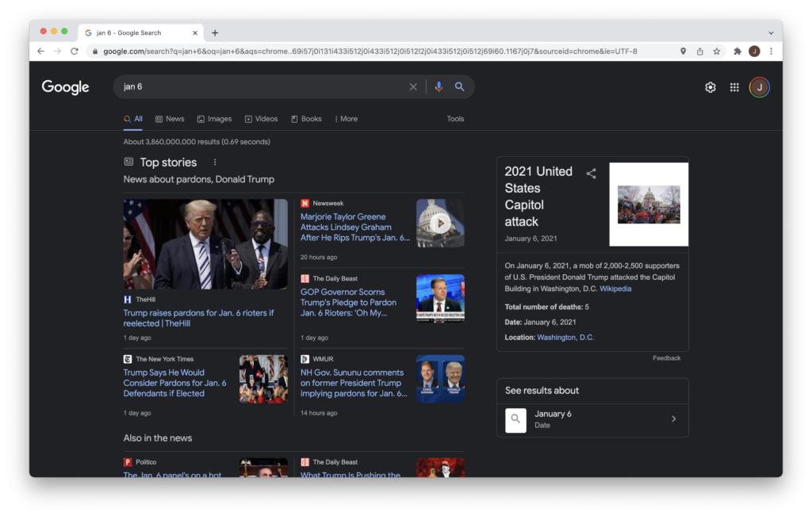The height and width of the screenshot is (516, 812).
Task: Click the browser forward arrow
Action: (57, 52)
